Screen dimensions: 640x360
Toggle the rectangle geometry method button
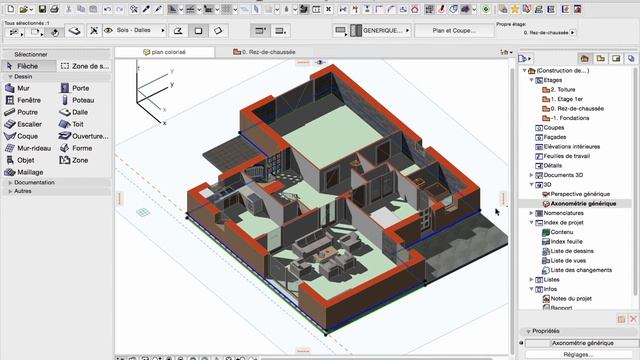click(198, 31)
